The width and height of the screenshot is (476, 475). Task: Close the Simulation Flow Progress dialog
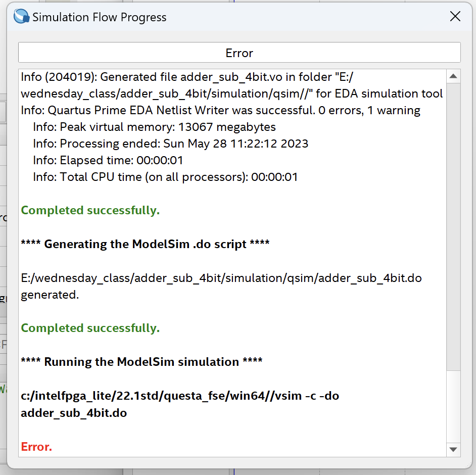(x=455, y=17)
